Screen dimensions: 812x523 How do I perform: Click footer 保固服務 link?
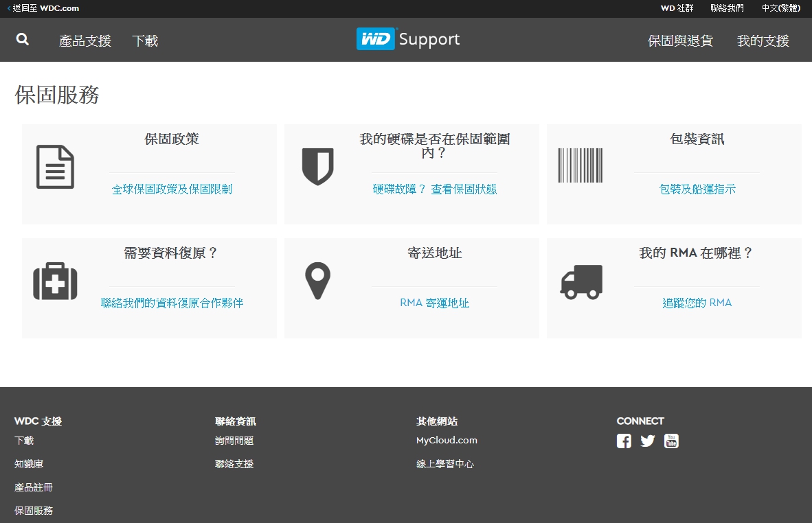pyautogui.click(x=34, y=511)
